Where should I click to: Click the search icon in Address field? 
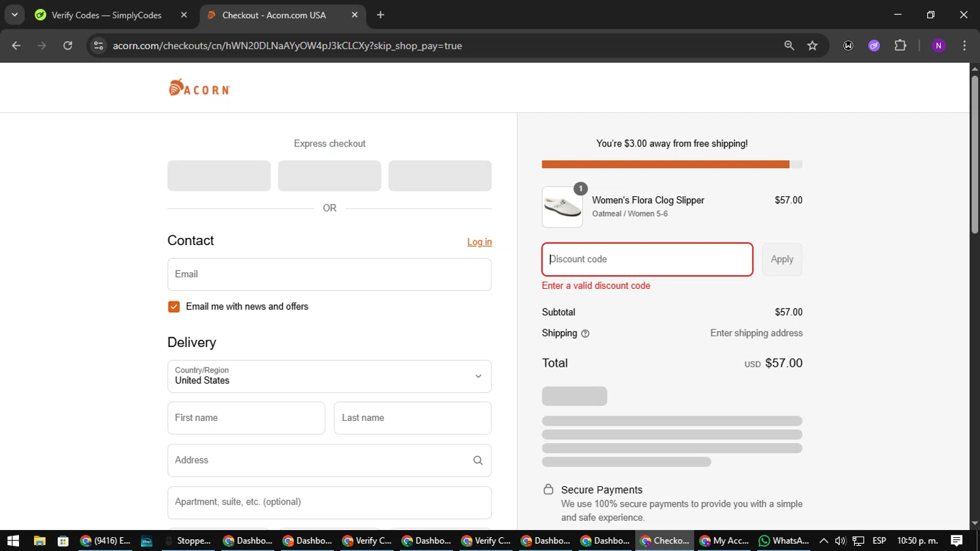click(x=478, y=461)
